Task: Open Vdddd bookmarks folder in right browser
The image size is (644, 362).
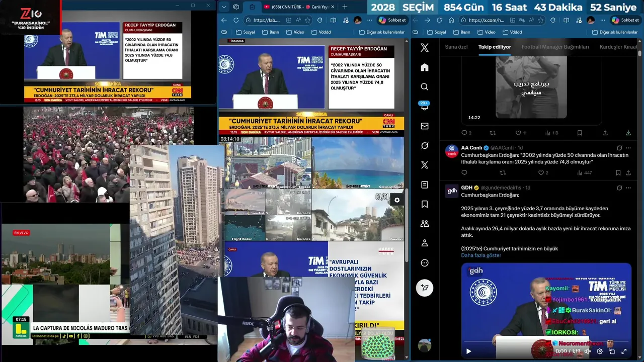Action: pos(512,32)
